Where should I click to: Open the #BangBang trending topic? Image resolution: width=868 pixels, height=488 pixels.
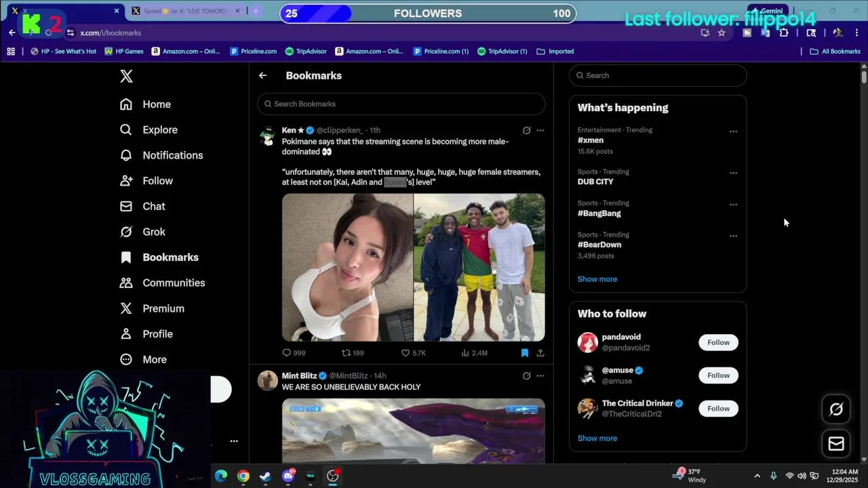pos(599,213)
